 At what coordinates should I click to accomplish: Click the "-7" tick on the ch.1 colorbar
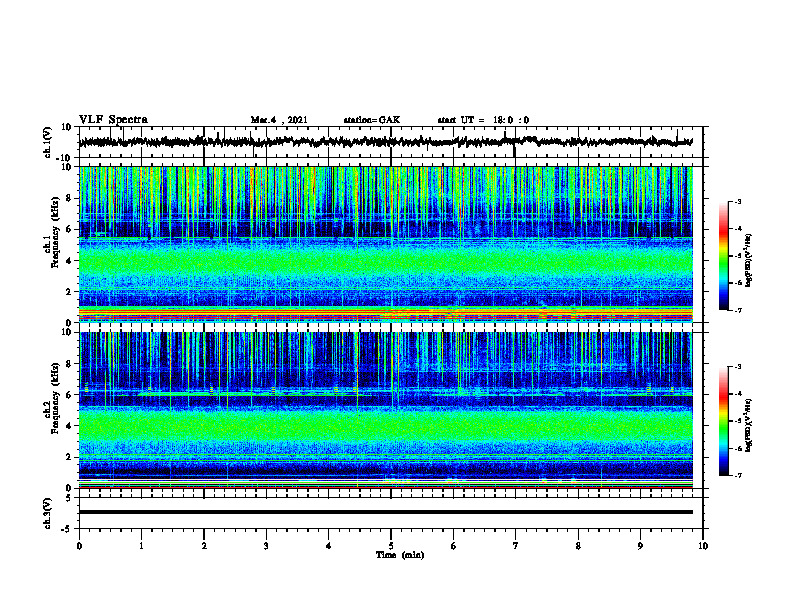point(737,310)
